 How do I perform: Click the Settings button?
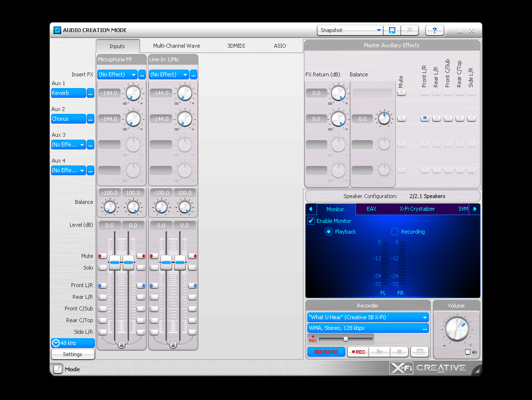[72, 354]
